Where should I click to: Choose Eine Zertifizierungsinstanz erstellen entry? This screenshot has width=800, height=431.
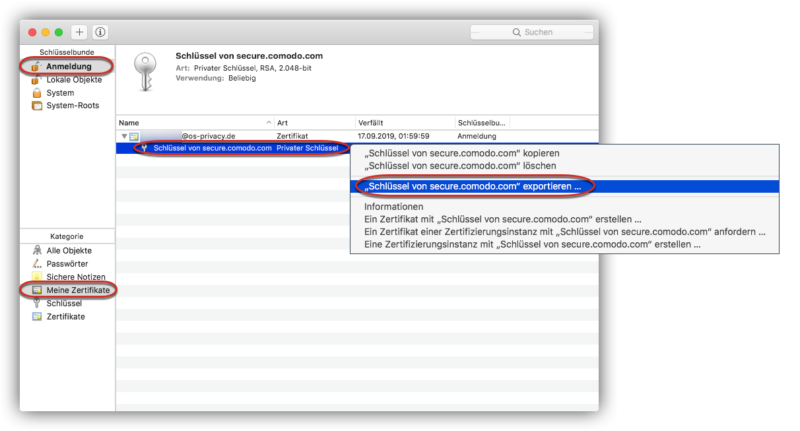point(532,244)
